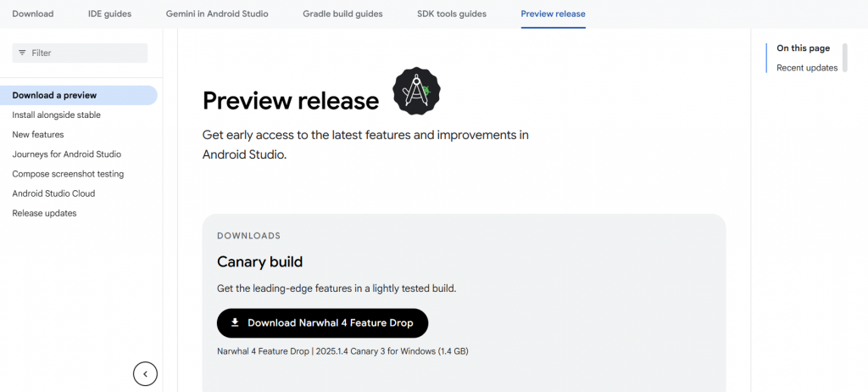Focus the Filter input field
The height and width of the screenshot is (392, 868).
click(x=80, y=53)
